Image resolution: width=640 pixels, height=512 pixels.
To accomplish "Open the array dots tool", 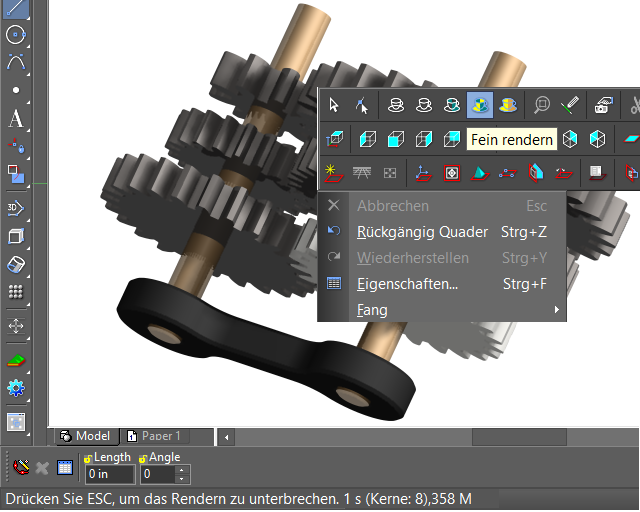I will pos(16,292).
